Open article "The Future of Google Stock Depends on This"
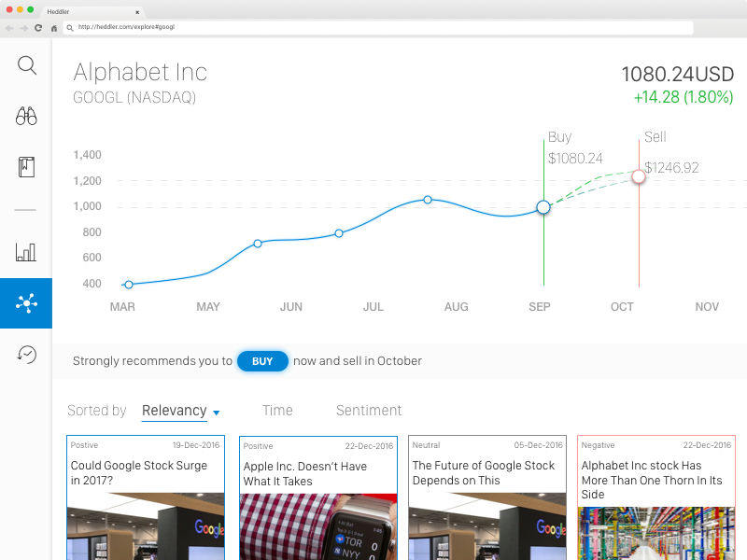747x560 pixels. point(484,472)
